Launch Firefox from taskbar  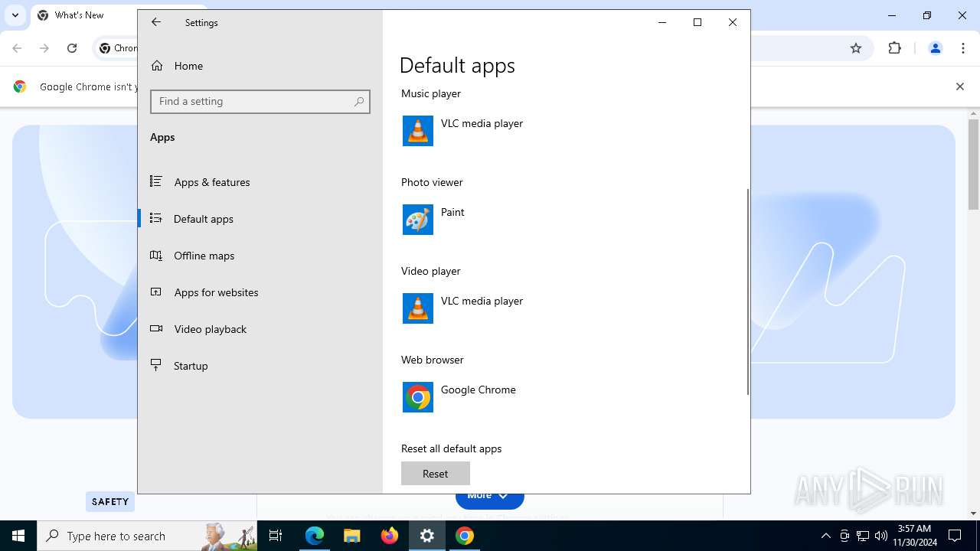(x=390, y=536)
